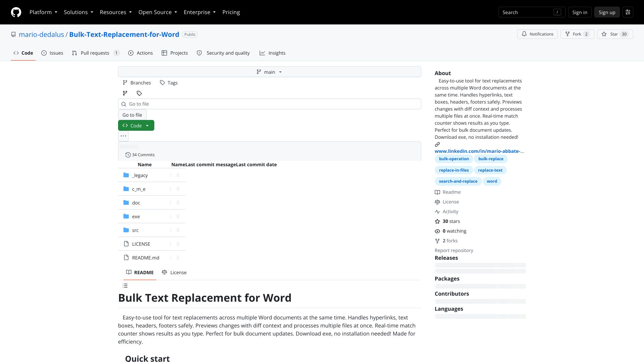The height and width of the screenshot is (362, 644).
Task: Click the link icon in About
Action: click(x=437, y=144)
